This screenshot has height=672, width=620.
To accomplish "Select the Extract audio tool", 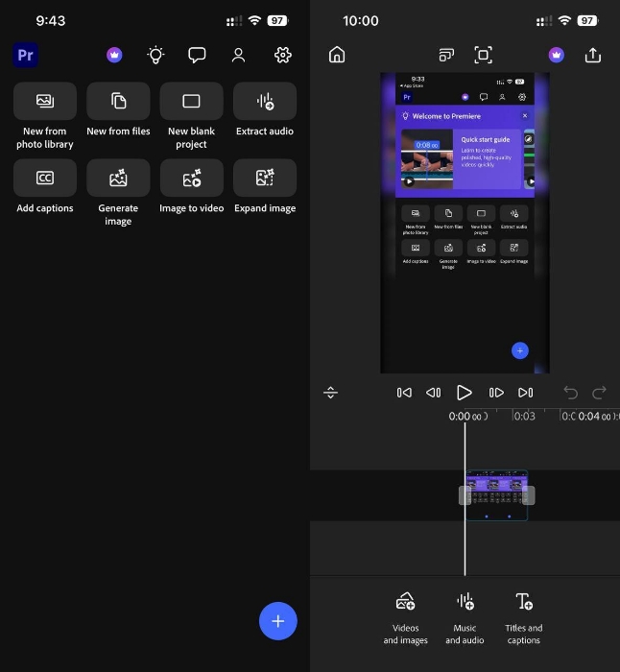I will point(264,102).
